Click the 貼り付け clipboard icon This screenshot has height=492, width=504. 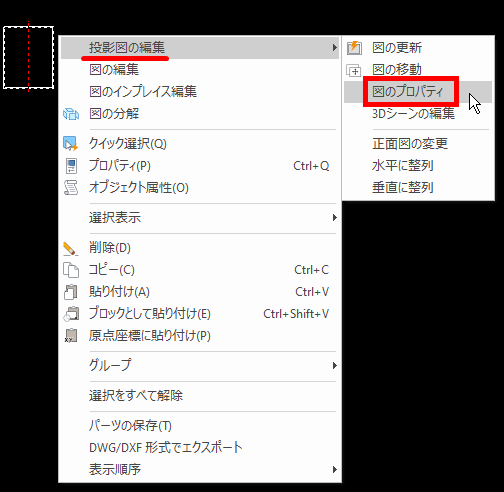click(71, 292)
